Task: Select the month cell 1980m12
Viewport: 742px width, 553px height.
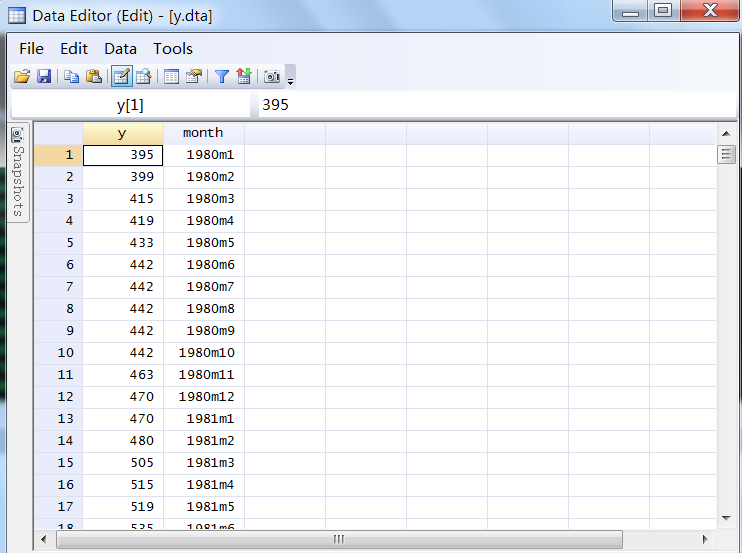Action: (204, 397)
